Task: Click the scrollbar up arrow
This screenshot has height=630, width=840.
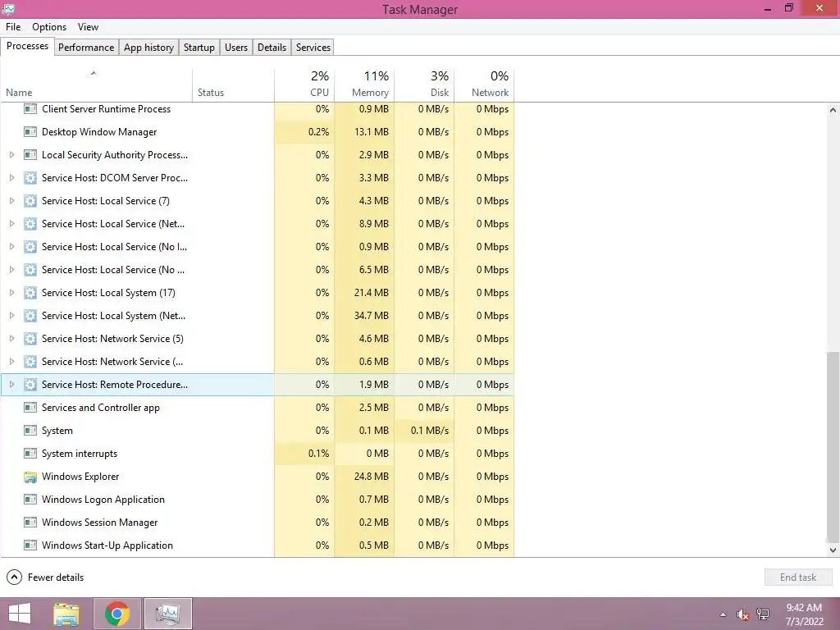Action: click(x=833, y=110)
